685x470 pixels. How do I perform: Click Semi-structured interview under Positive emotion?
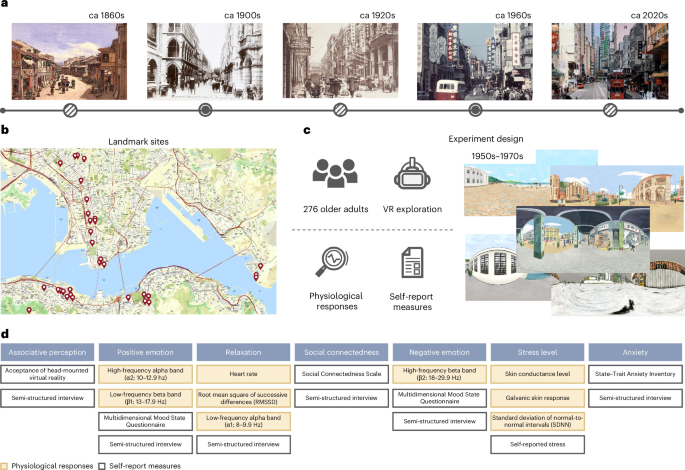(145, 444)
